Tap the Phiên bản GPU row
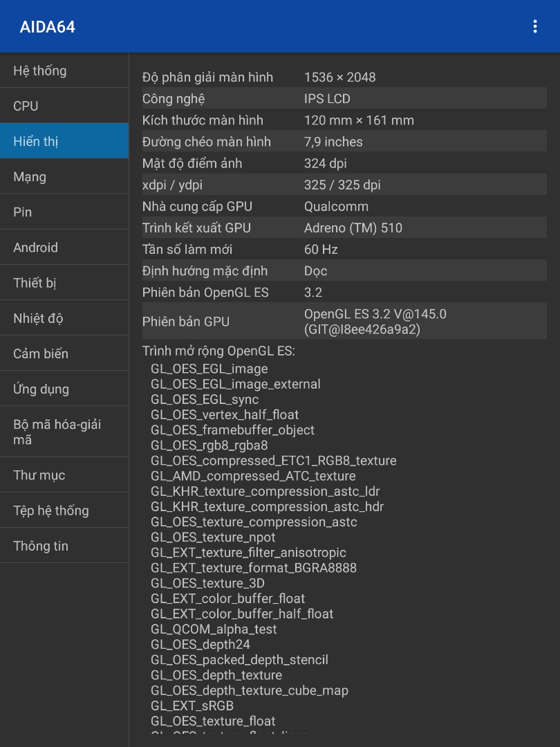 [x=344, y=322]
